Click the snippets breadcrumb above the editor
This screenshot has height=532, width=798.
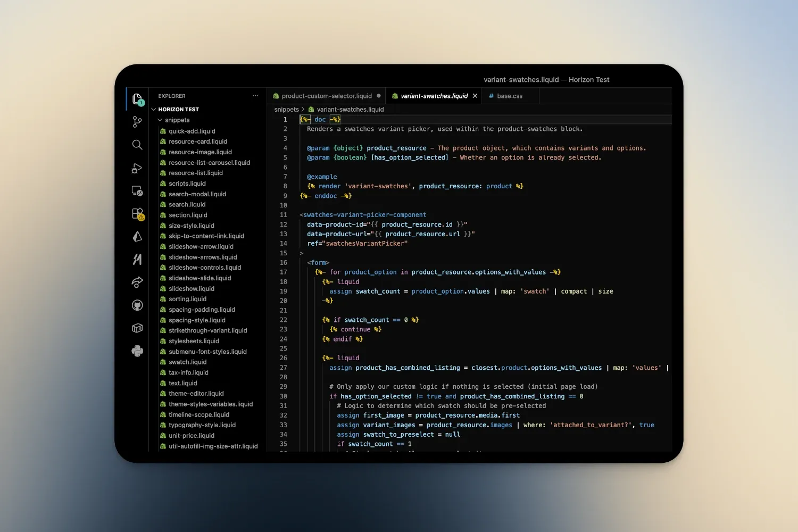[286, 109]
